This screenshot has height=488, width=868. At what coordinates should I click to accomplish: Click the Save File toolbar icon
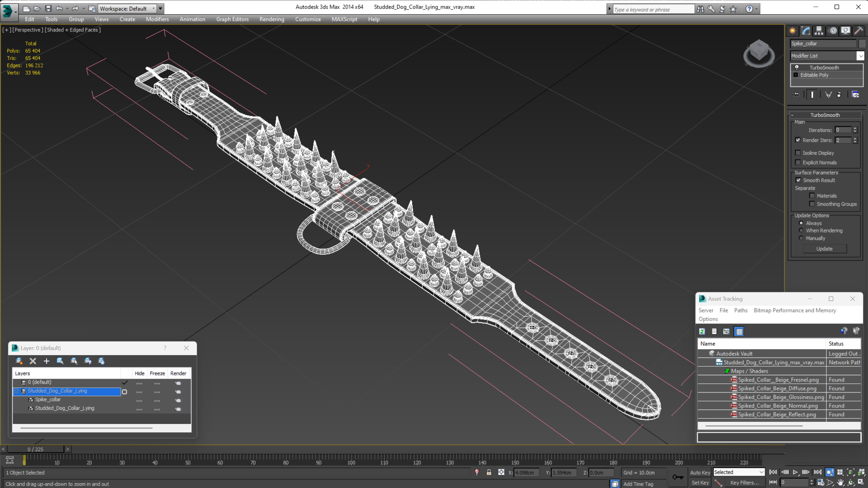tap(48, 9)
